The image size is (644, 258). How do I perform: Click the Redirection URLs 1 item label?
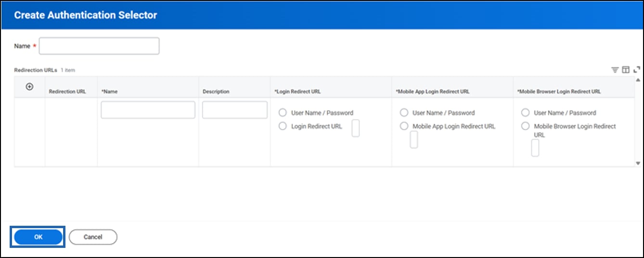[x=44, y=70]
